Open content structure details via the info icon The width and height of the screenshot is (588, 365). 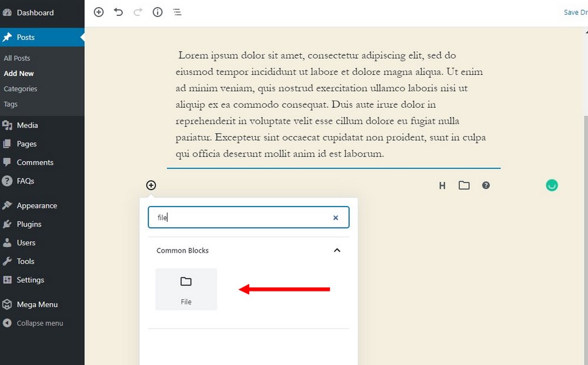click(158, 12)
